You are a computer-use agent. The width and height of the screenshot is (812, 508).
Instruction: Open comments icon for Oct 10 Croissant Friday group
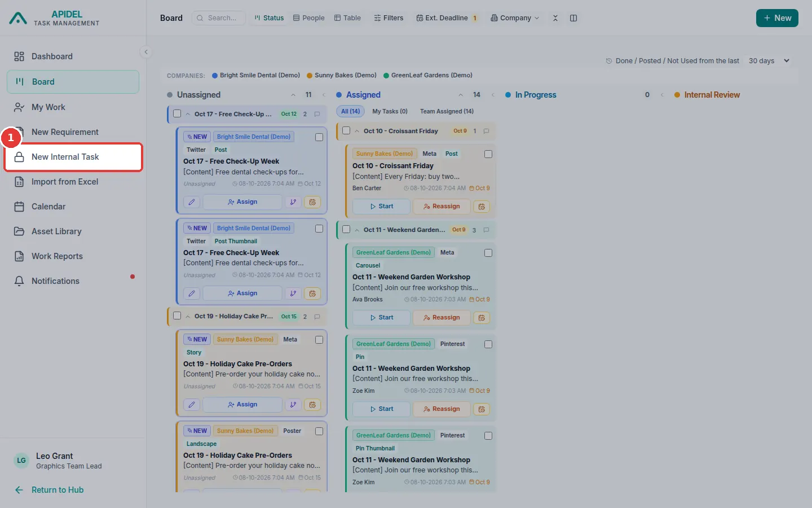pos(486,131)
